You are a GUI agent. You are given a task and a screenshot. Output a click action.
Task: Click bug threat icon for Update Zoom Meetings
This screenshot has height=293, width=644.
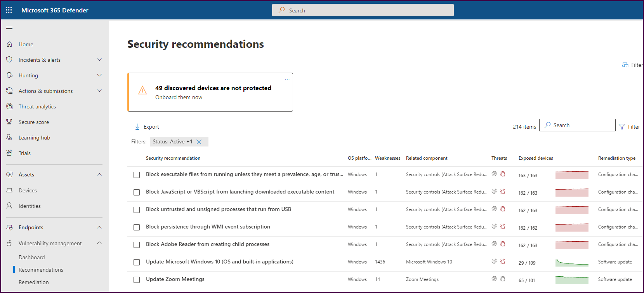(x=503, y=279)
